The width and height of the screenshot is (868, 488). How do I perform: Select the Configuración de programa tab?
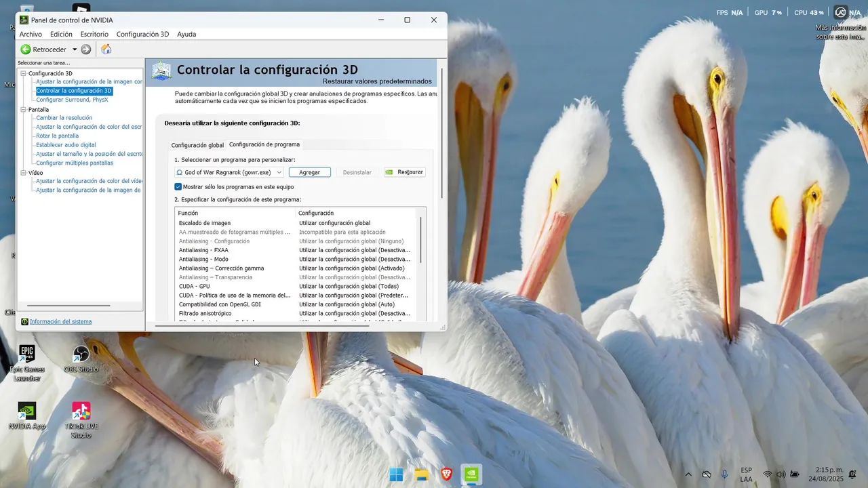click(x=264, y=144)
